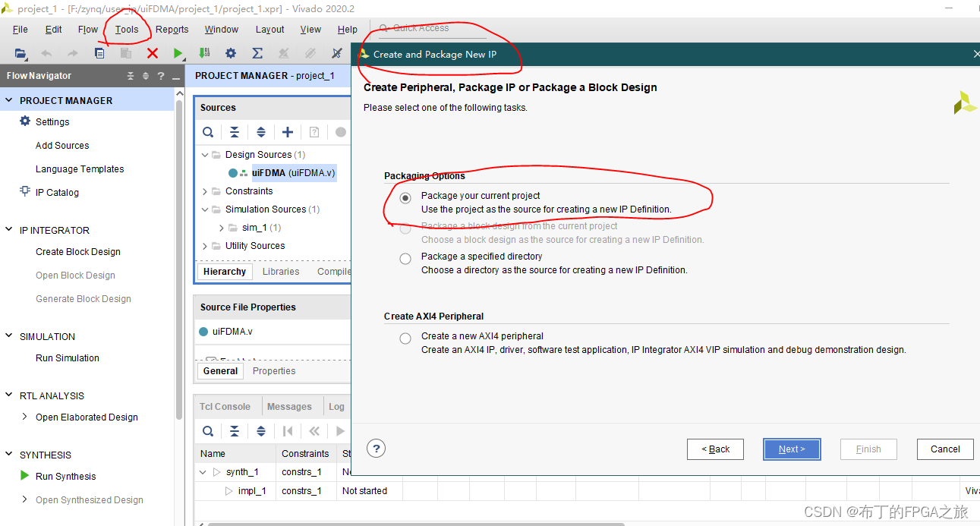
Task: Click the Back button in dialog
Action: coord(715,449)
